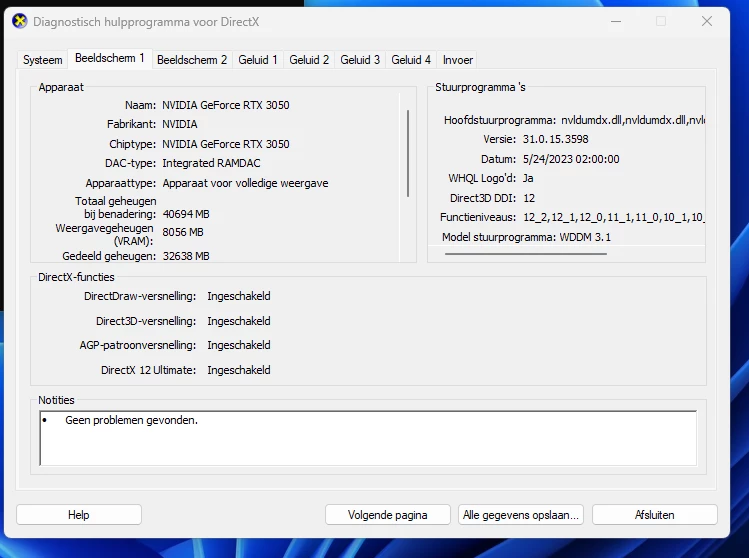This screenshot has width=749, height=558.
Task: Click the Volgende pagina button
Action: point(387,515)
